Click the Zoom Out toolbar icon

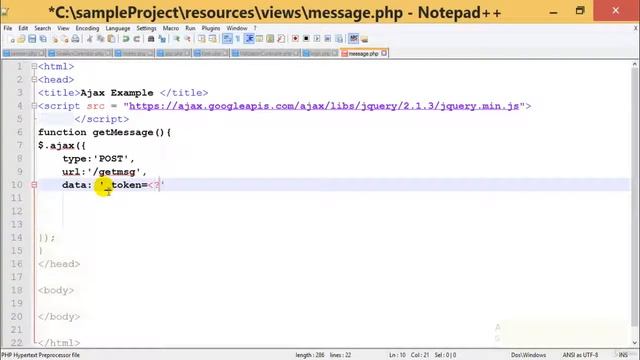[188, 39]
